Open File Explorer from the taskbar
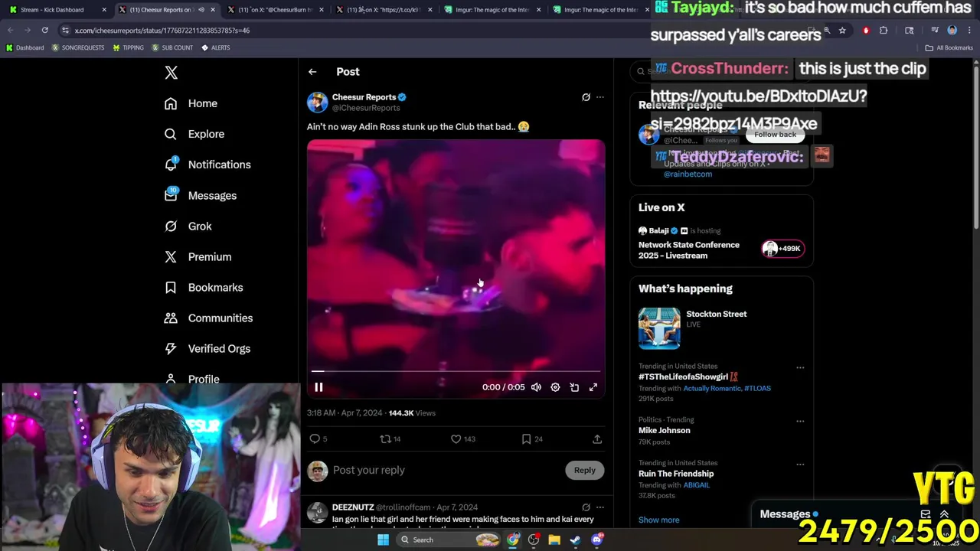 pos(554,540)
